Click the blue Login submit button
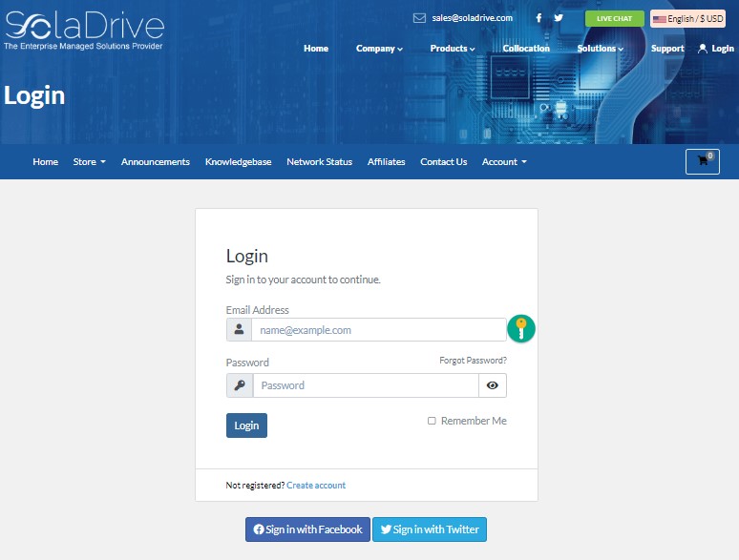This screenshot has height=560, width=739. 246,425
